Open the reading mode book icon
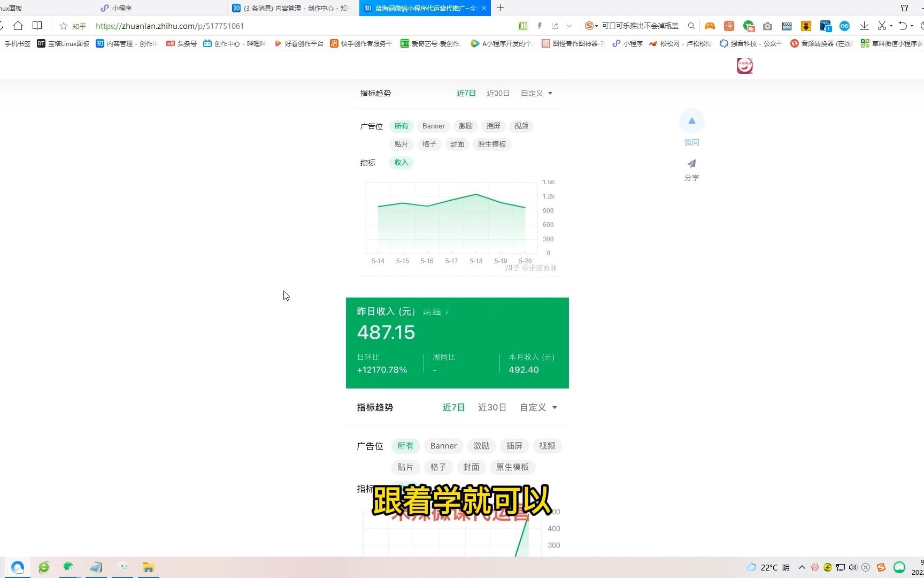This screenshot has width=924, height=578. [x=523, y=26]
